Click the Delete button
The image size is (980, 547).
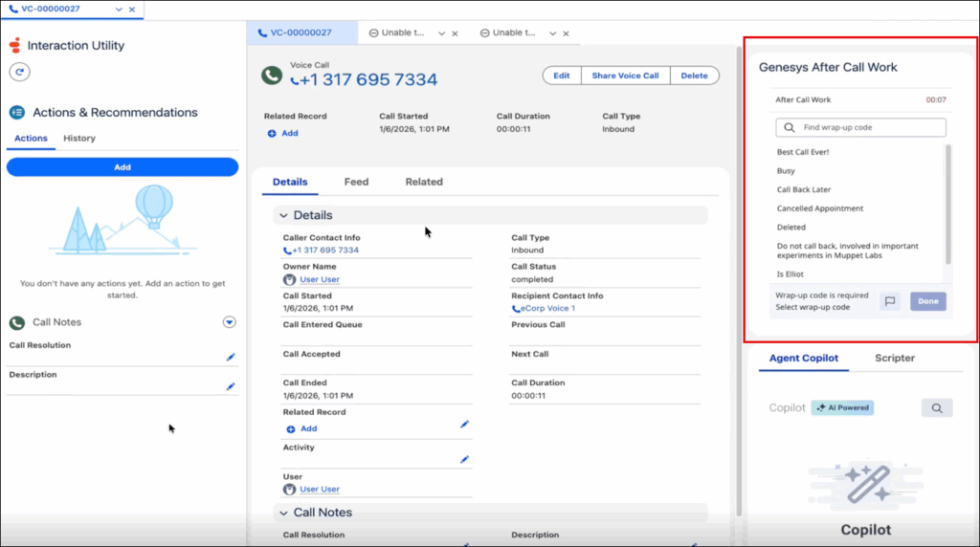pos(695,76)
